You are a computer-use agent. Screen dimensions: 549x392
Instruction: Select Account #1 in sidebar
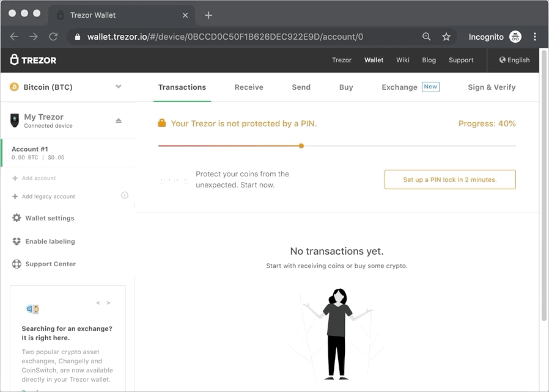68,153
